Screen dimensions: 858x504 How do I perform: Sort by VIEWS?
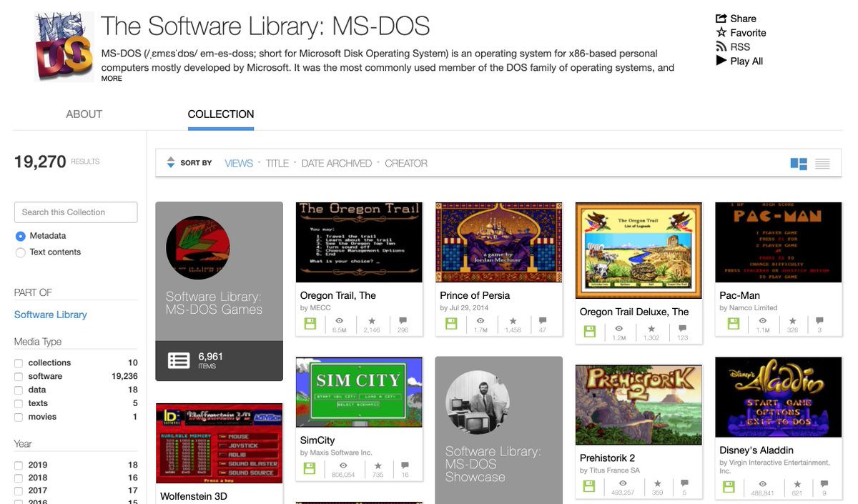[x=239, y=164]
